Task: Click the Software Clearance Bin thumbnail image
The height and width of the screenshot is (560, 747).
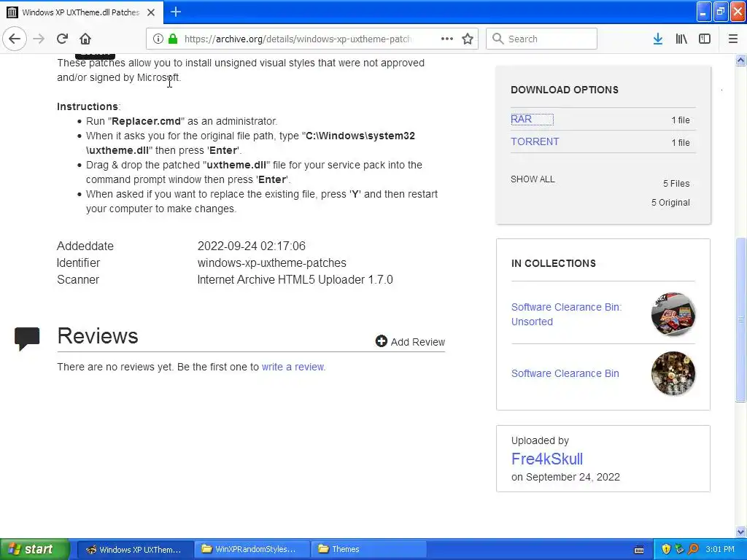Action: click(x=673, y=373)
